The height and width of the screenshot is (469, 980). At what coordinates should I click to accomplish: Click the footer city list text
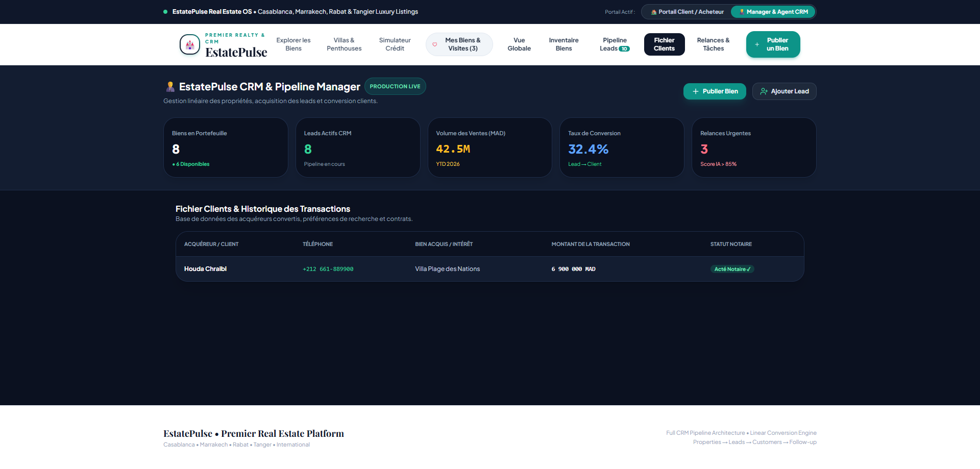236,445
